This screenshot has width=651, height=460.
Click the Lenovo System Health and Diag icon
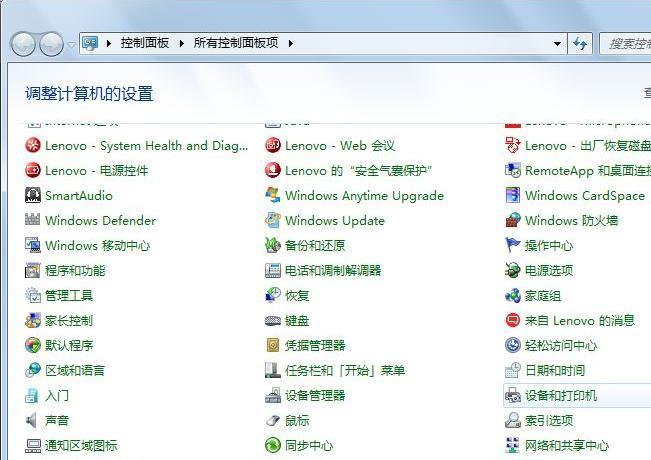(33, 146)
